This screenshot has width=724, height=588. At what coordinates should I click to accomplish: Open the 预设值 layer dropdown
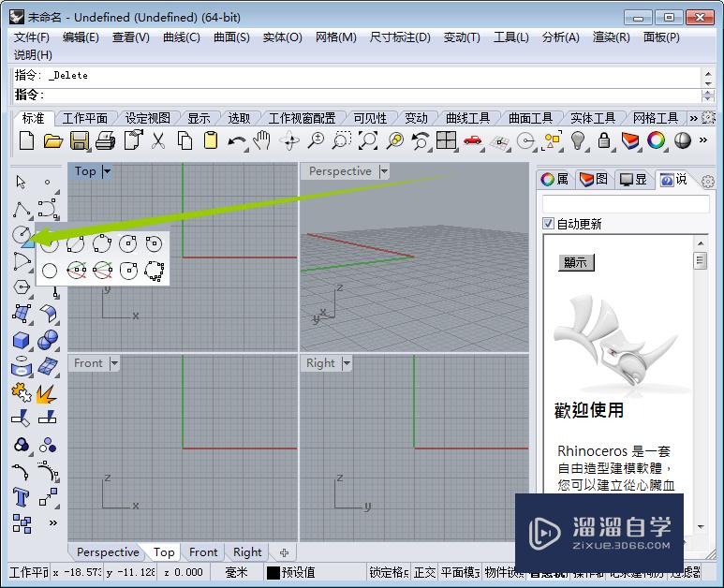(298, 573)
